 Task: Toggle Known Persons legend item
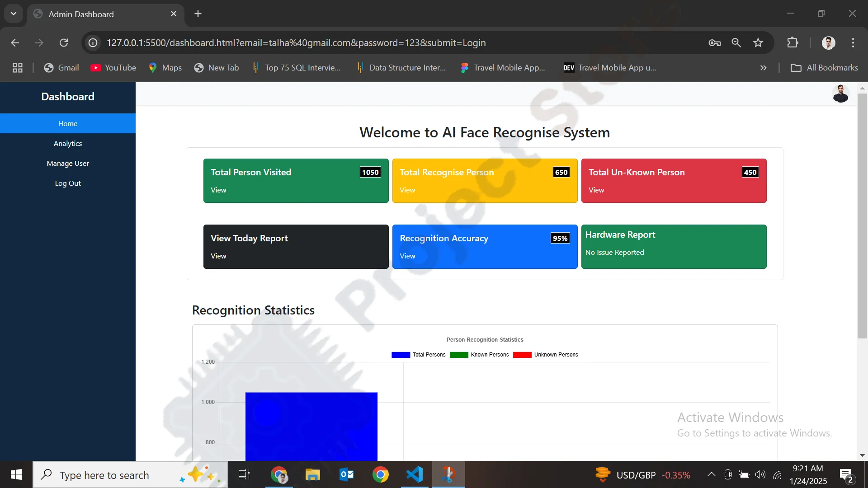pos(479,355)
